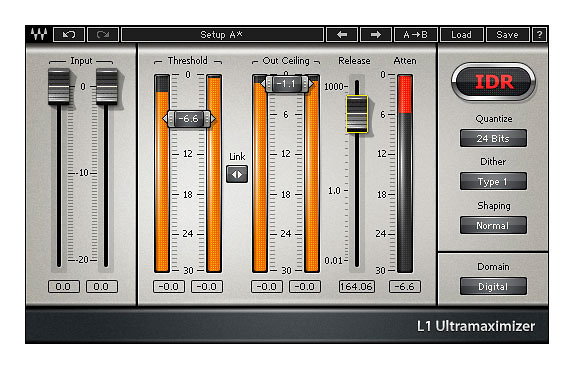Open help with the question mark
The image size is (574, 369).
(539, 35)
